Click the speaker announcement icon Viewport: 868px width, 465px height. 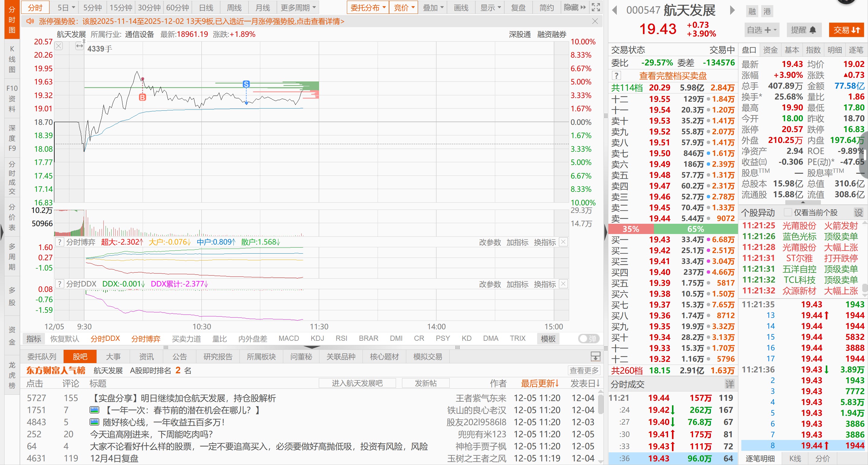coord(30,21)
